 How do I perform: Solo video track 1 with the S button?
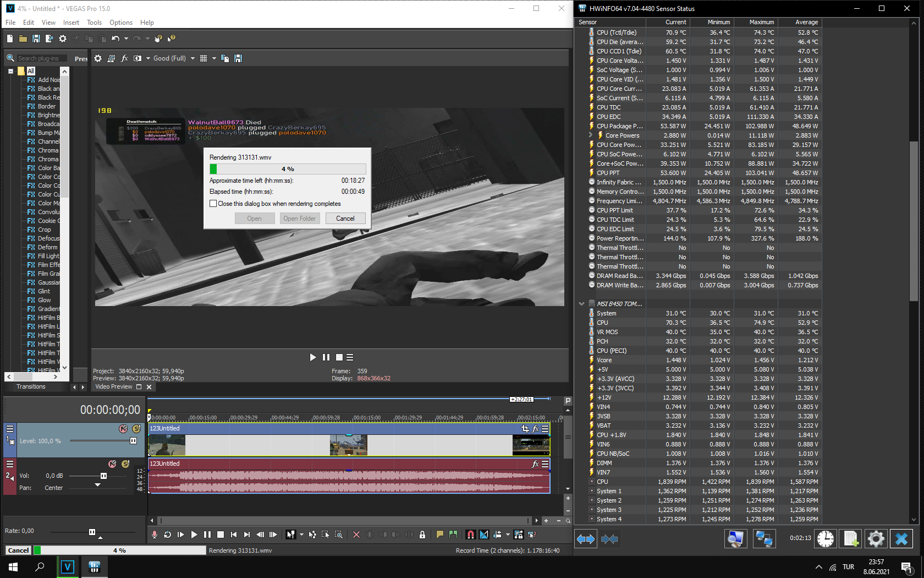(x=136, y=429)
